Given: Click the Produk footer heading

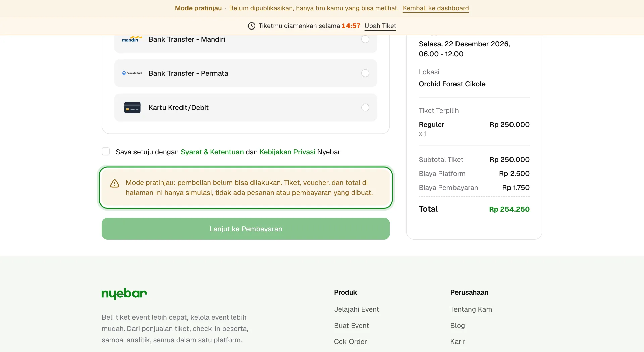Looking at the screenshot, I should pos(345,292).
